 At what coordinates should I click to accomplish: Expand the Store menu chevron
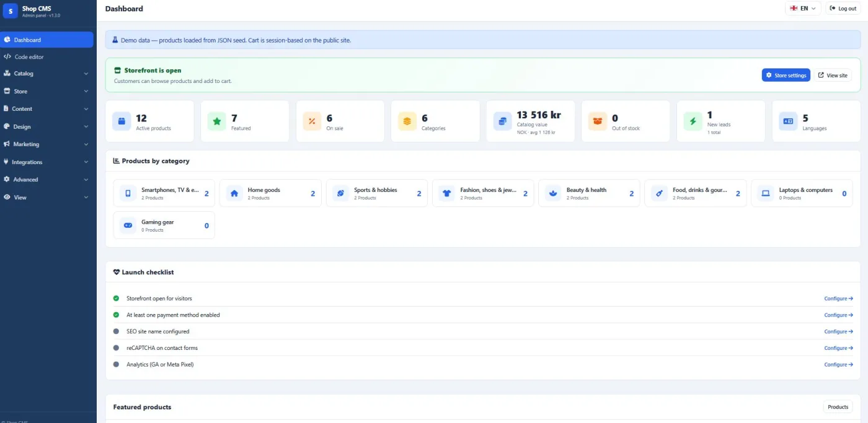(86, 91)
